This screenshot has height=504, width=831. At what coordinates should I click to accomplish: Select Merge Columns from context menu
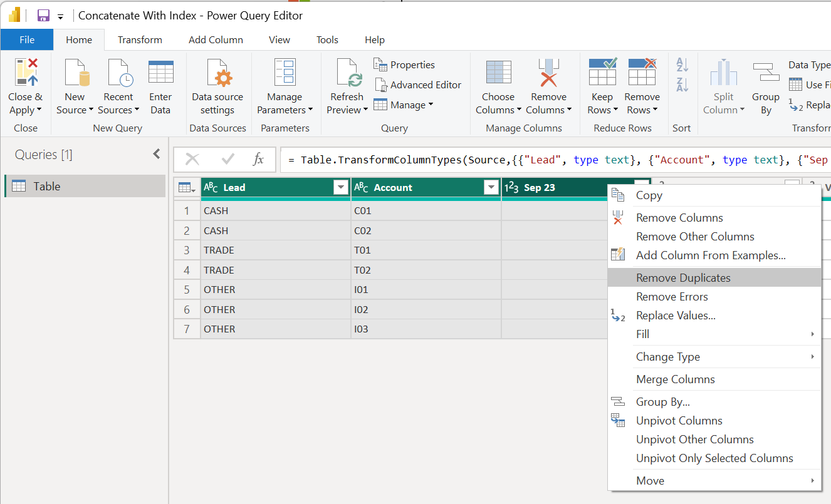point(714,379)
